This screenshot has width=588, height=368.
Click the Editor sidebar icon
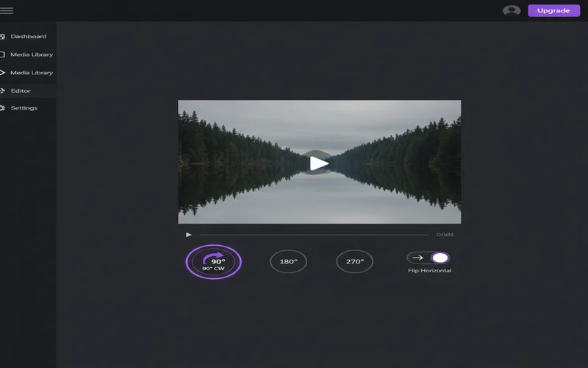point(2,91)
